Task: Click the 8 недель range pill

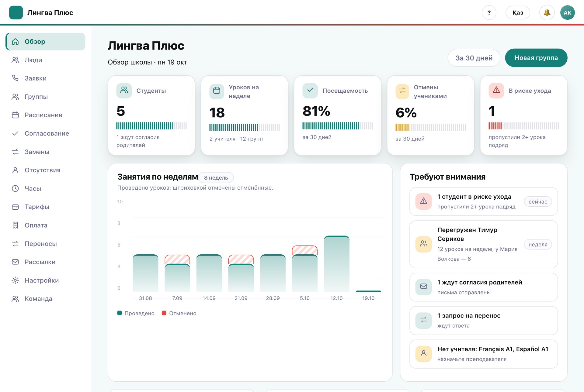Action: click(216, 177)
